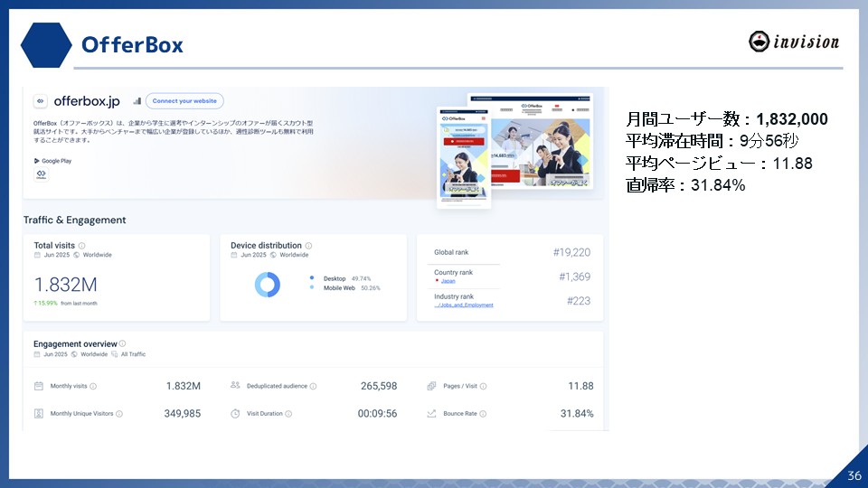Click the 31.84% bounce rate value in table
This screenshot has width=868, height=488.
pos(577,413)
